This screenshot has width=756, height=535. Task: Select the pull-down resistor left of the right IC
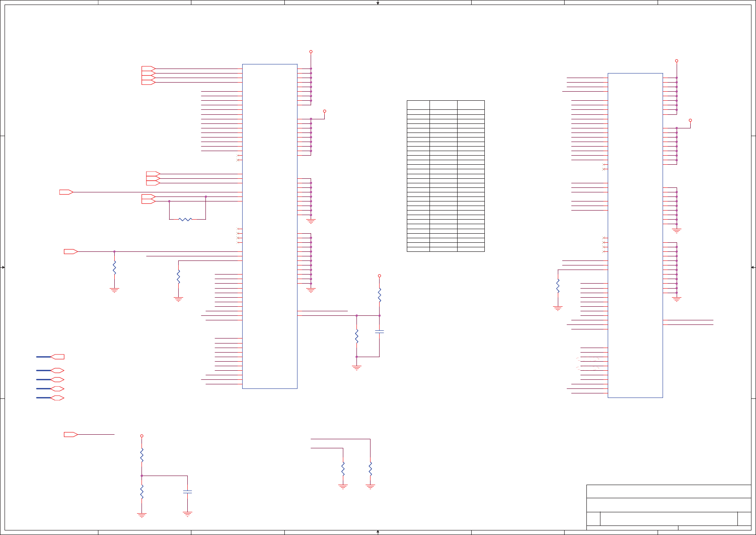(558, 286)
